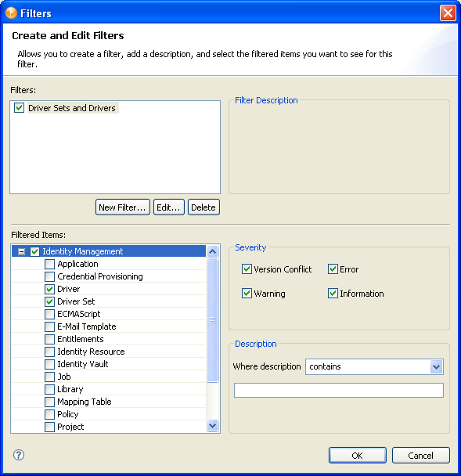Check the Credential Provisioning item
The height and width of the screenshot is (476, 461).
[49, 276]
